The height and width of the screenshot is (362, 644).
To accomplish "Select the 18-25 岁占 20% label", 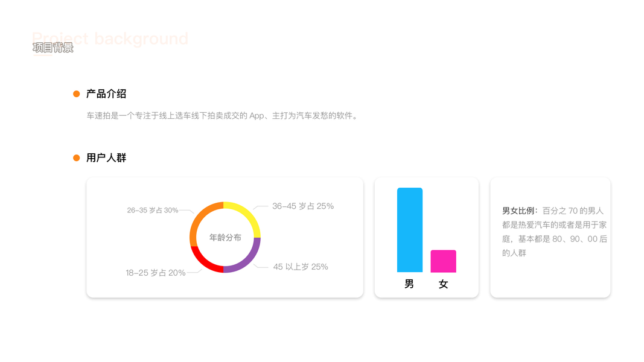I will click(x=155, y=273).
